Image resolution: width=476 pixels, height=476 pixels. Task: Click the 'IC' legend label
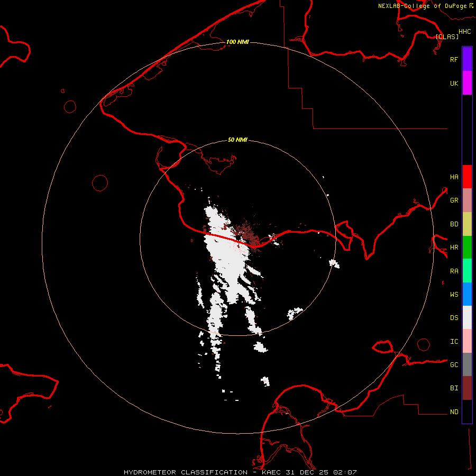click(454, 342)
